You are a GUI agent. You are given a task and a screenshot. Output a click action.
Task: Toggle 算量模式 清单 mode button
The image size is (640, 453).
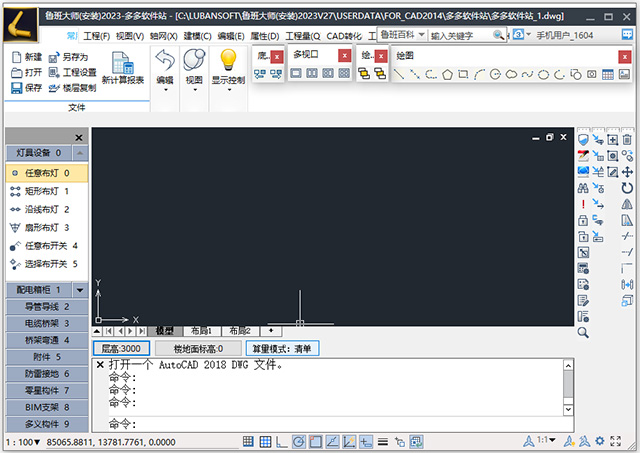(x=283, y=349)
